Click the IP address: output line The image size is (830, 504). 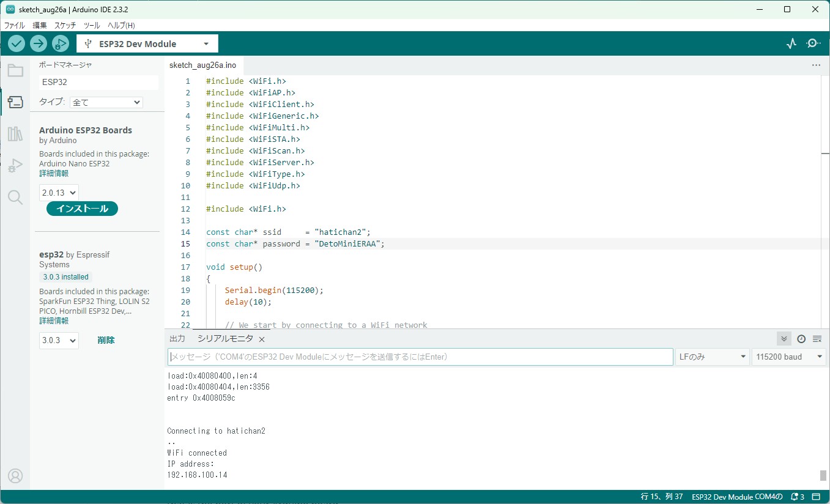[x=191, y=464]
